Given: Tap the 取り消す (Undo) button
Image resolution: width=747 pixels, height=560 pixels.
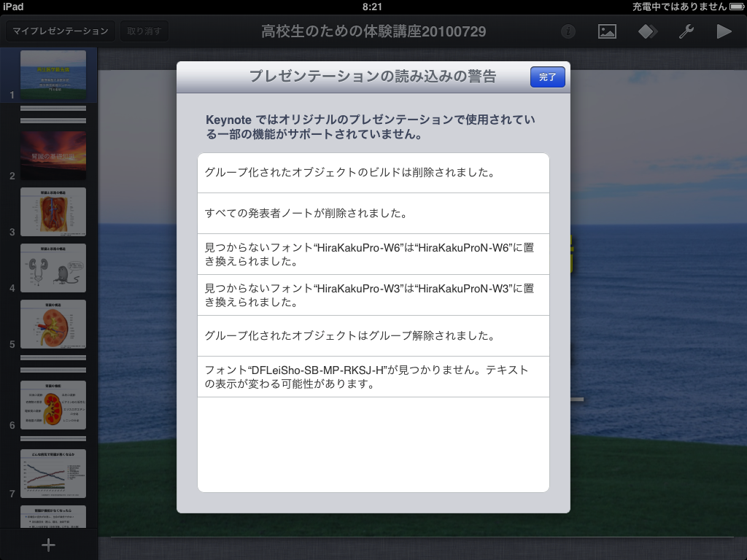Looking at the screenshot, I should coord(144,31).
